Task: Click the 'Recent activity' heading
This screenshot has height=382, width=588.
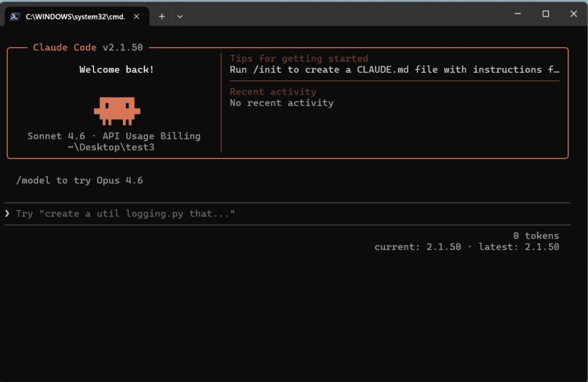Action: click(x=273, y=92)
